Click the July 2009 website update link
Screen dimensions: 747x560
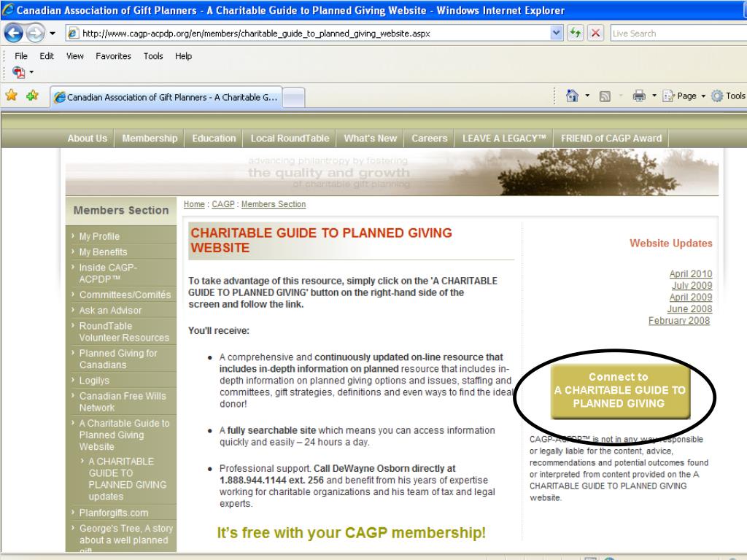pos(692,286)
